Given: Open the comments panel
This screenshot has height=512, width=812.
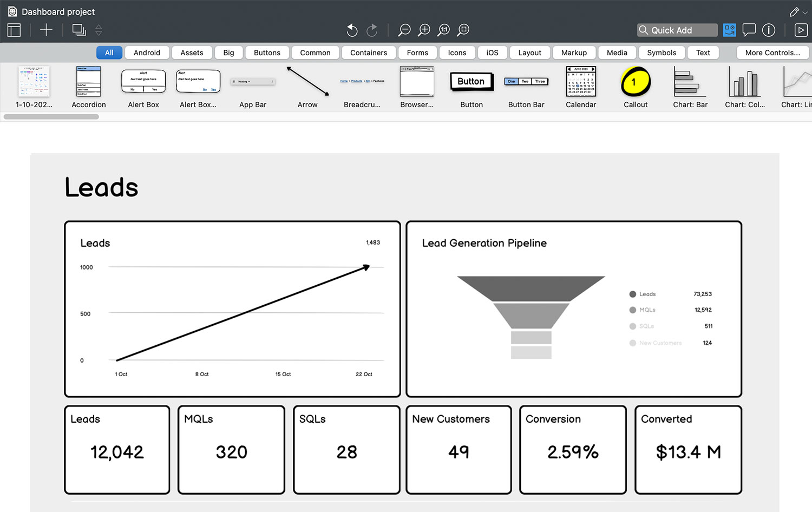Looking at the screenshot, I should pyautogui.click(x=749, y=30).
